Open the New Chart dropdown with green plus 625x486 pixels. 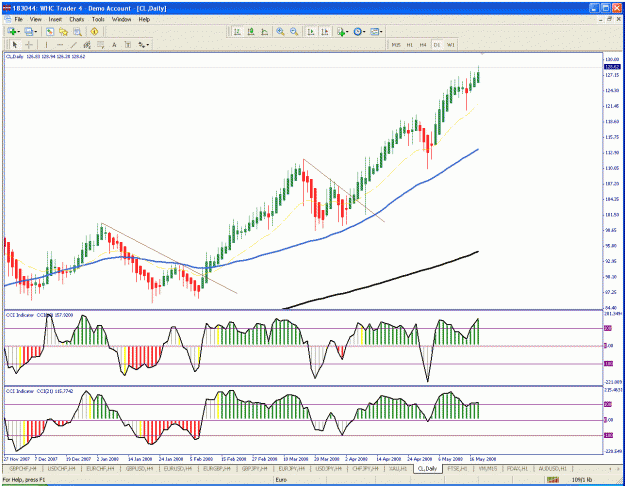click(14, 31)
